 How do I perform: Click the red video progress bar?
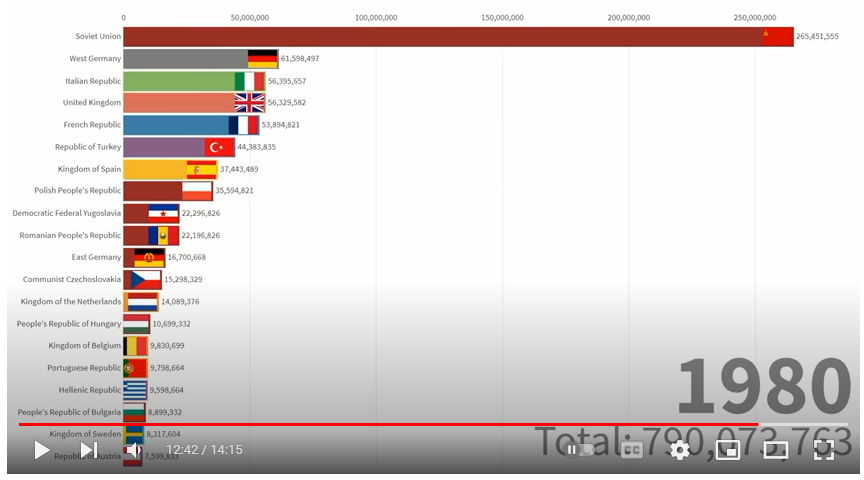[400, 425]
